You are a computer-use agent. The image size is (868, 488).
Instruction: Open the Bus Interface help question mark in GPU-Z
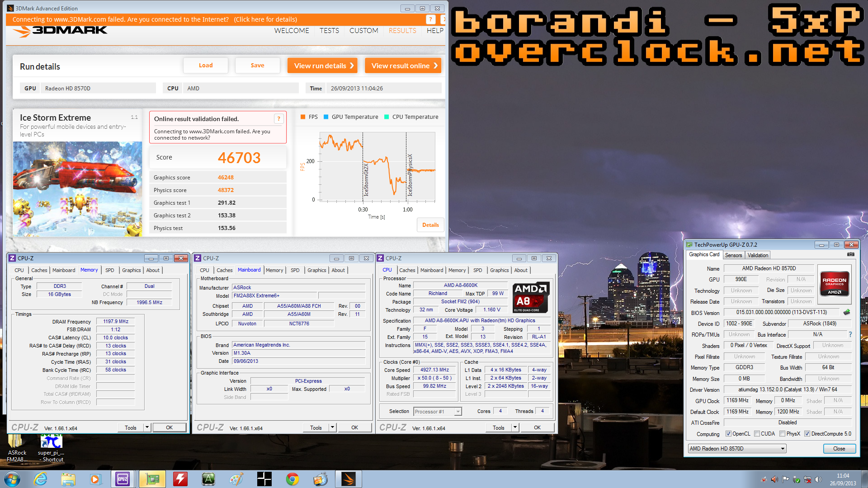[x=850, y=334]
